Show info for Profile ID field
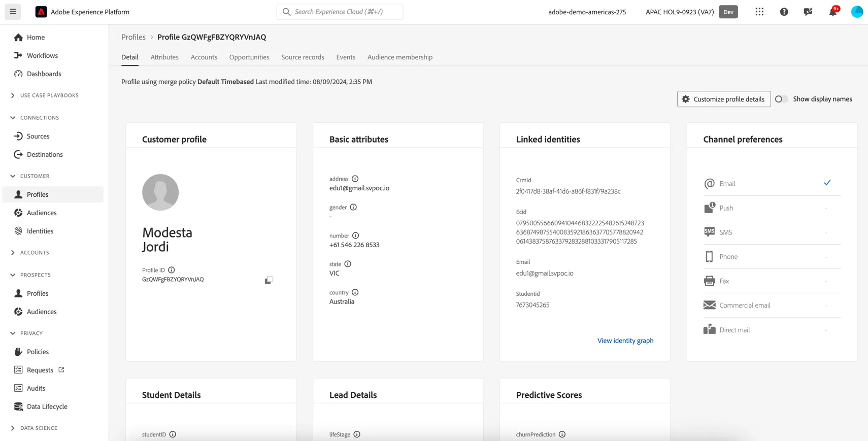This screenshot has width=868, height=441. (172, 270)
